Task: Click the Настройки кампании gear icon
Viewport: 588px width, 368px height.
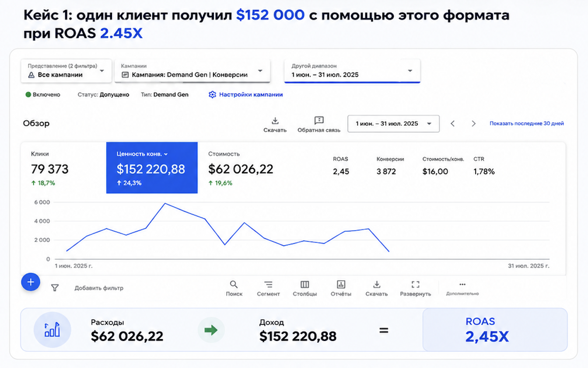Action: (212, 94)
